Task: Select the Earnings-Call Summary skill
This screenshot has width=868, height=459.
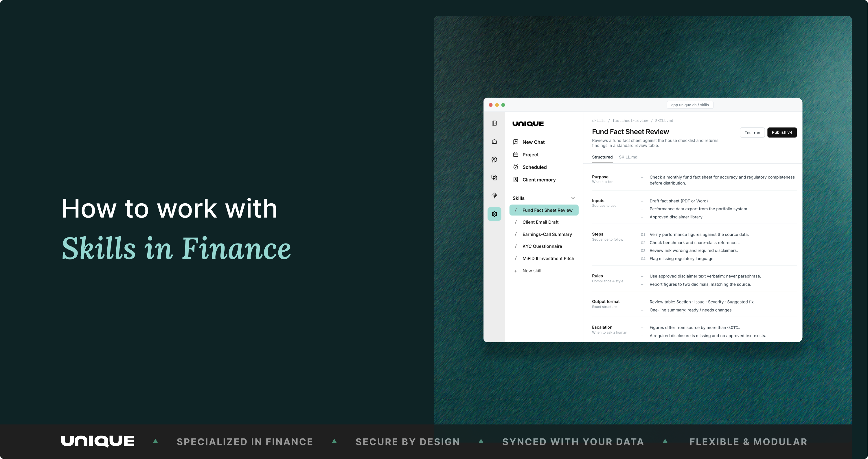Action: point(544,234)
